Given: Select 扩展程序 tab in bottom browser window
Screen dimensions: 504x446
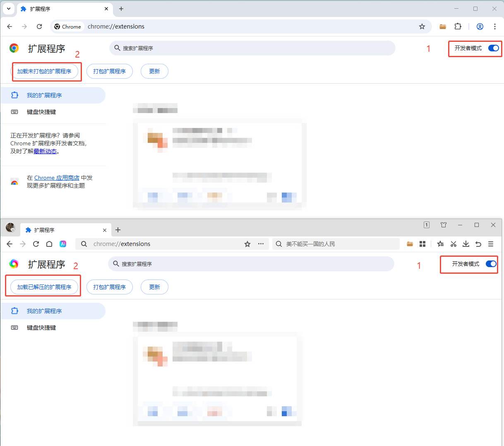Looking at the screenshot, I should click(x=65, y=230).
